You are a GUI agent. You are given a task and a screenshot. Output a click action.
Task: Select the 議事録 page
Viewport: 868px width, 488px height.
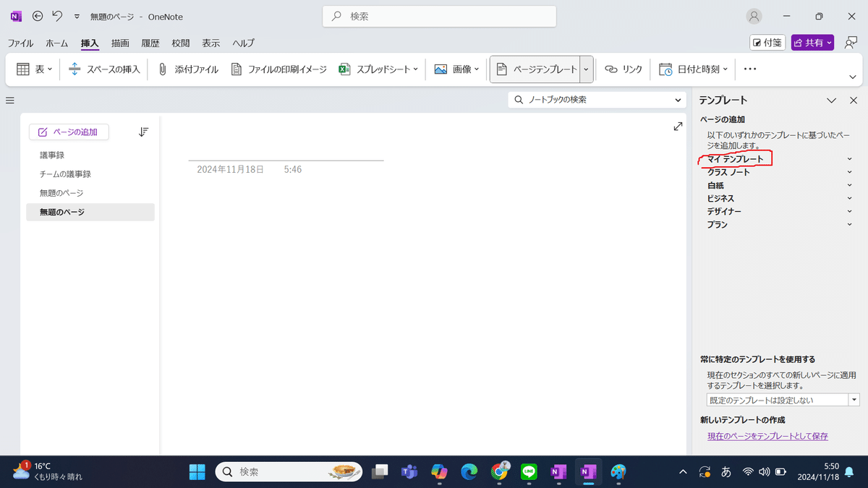coord(90,155)
